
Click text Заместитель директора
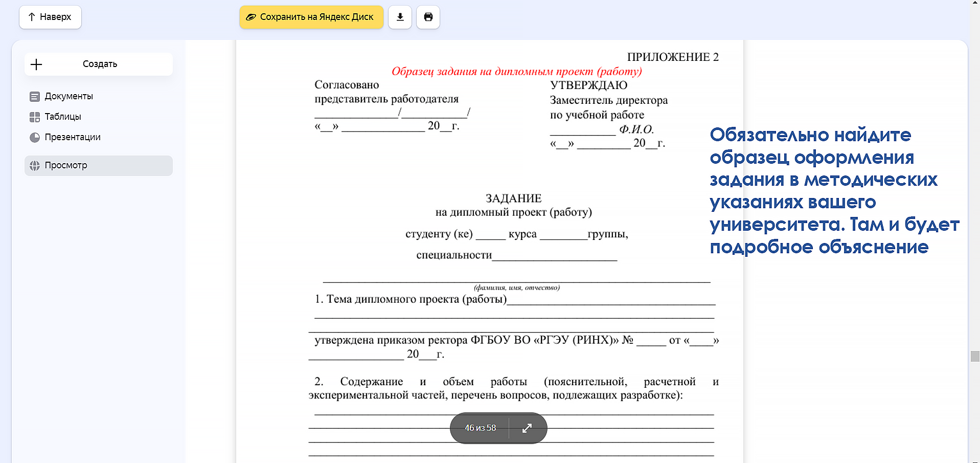(609, 100)
